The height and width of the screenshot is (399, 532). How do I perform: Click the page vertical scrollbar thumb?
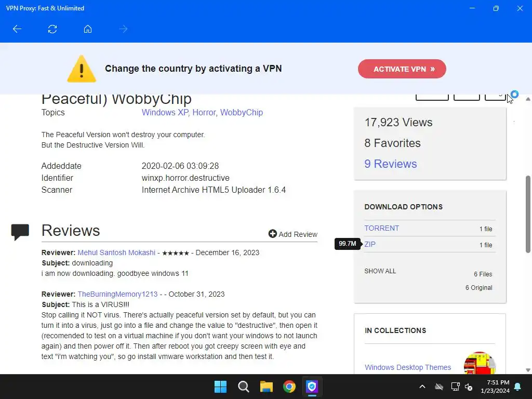[528, 215]
